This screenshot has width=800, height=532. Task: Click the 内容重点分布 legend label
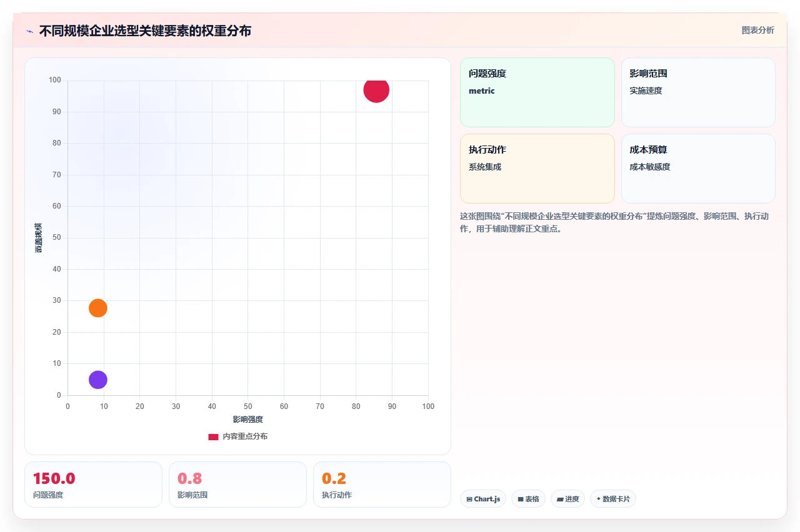pyautogui.click(x=245, y=436)
